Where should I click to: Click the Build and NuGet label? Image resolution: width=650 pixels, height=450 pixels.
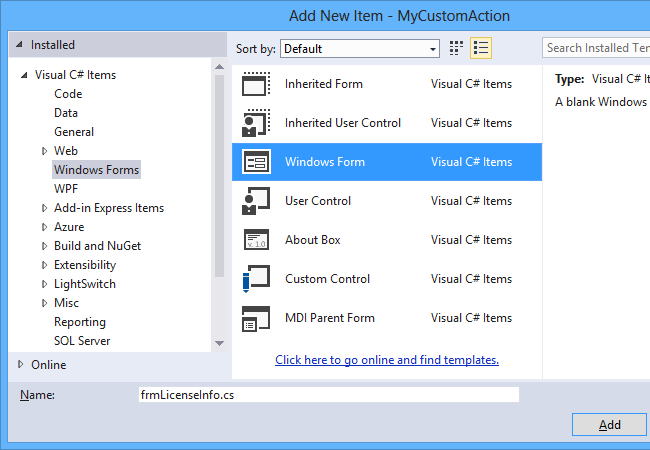[x=97, y=246]
